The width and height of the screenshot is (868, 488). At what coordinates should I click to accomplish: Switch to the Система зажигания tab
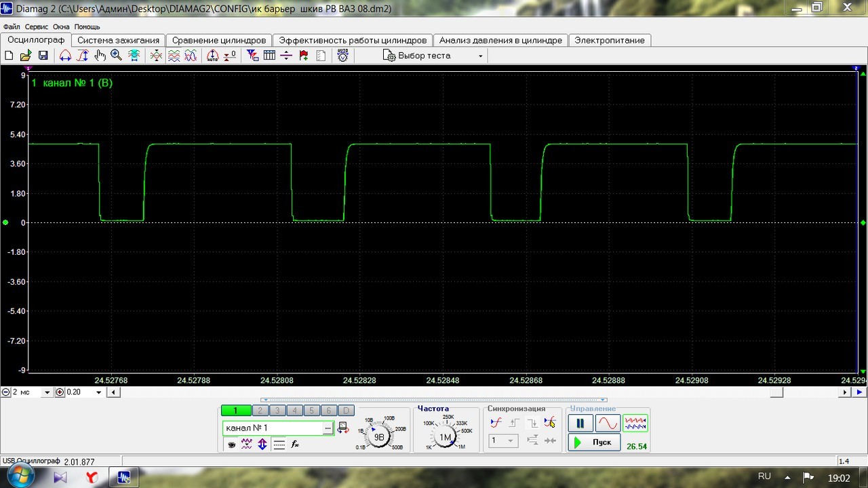click(x=118, y=40)
